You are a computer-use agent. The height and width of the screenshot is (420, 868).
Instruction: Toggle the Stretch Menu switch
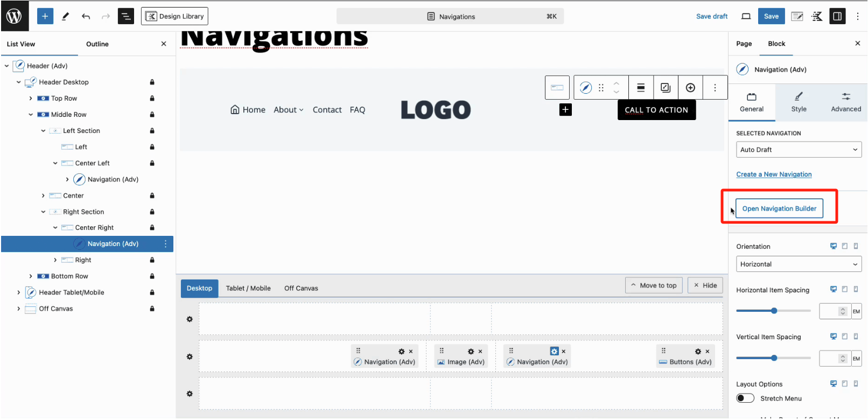coord(745,398)
